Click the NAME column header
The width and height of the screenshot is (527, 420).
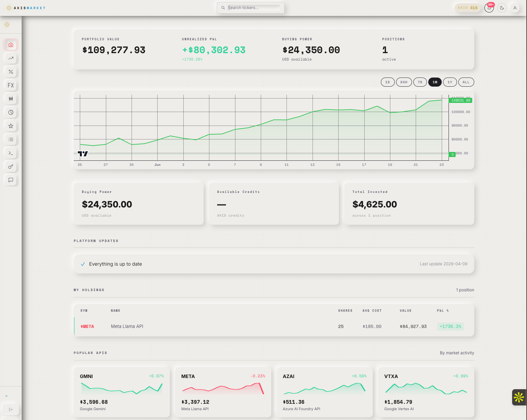[116, 311]
